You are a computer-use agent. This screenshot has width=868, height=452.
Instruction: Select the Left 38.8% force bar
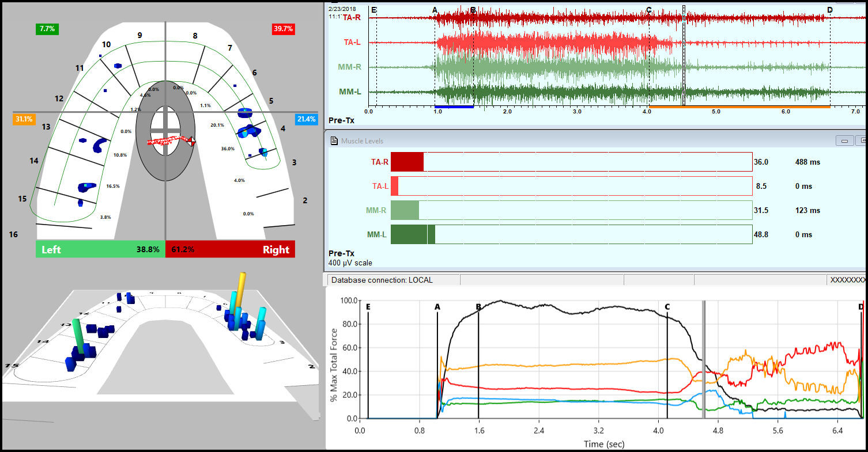pyautogui.click(x=100, y=249)
